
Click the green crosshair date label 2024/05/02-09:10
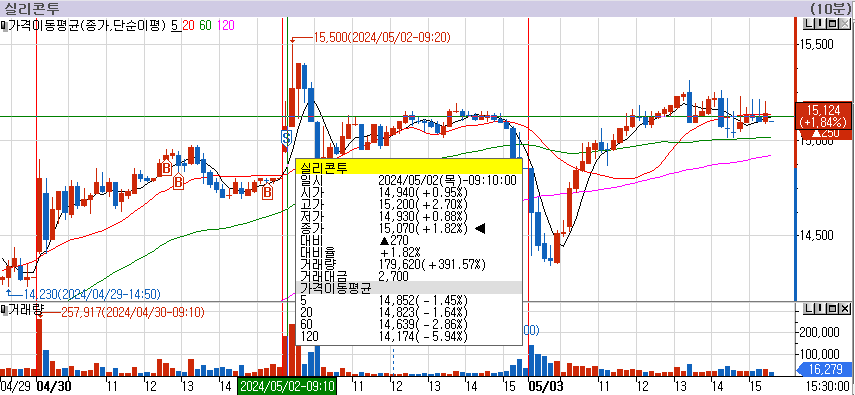coord(287,386)
